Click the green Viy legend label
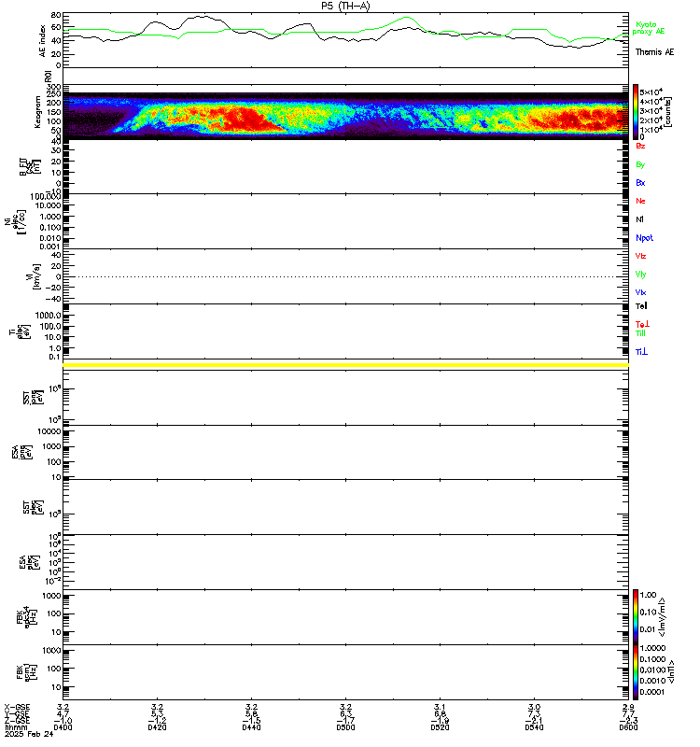700x747 pixels. click(x=640, y=275)
